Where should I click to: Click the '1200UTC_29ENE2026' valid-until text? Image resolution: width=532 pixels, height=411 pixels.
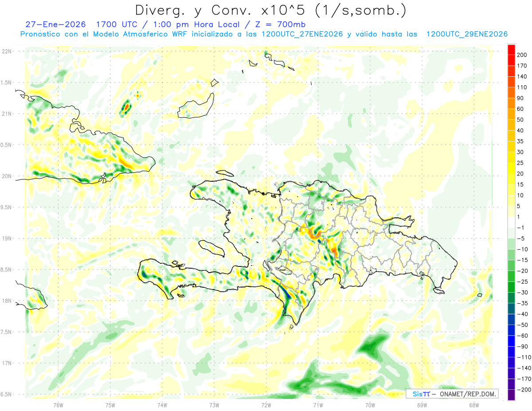click(x=467, y=34)
